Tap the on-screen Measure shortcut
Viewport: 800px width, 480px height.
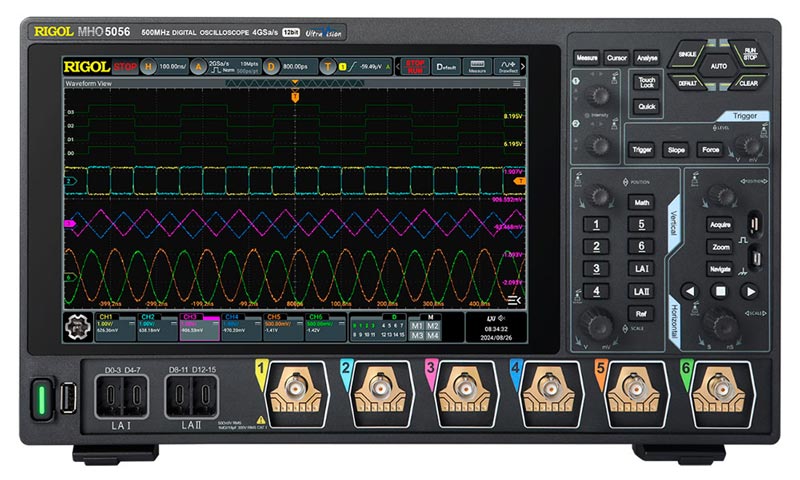pyautogui.click(x=477, y=66)
